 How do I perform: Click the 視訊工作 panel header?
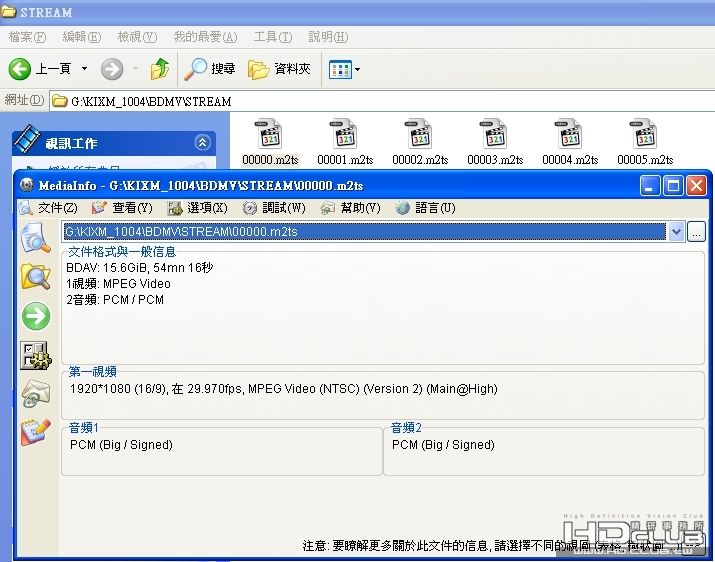click(114, 143)
